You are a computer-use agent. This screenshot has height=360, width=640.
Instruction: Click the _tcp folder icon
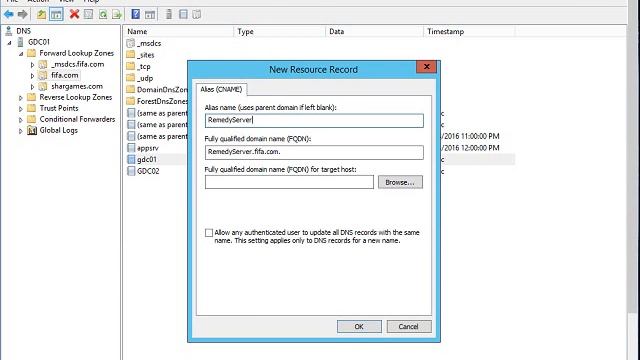[131, 66]
